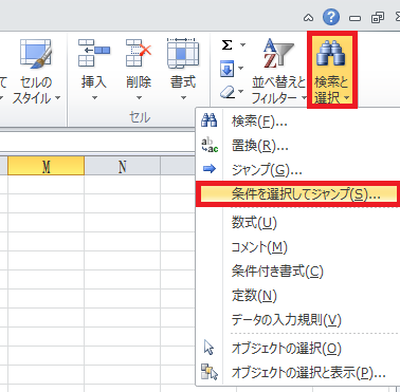This screenshot has width=400, height=392.
Task: Choose 置換(R)... from the menu
Action: tap(298, 146)
